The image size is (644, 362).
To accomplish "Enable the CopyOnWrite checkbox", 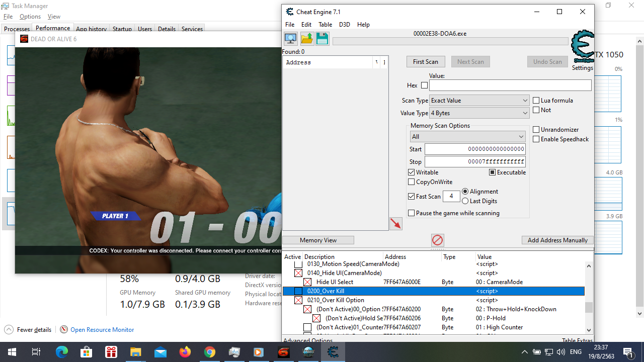I will click(x=412, y=182).
